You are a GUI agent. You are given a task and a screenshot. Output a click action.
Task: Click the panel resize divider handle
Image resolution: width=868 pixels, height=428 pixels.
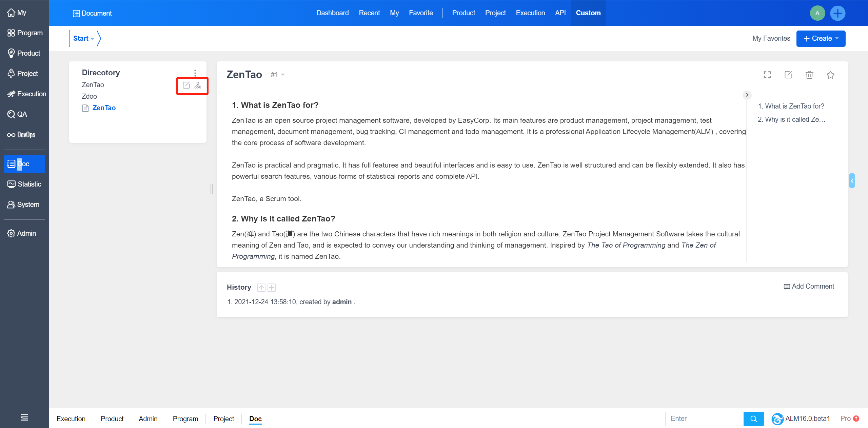pos(212,189)
